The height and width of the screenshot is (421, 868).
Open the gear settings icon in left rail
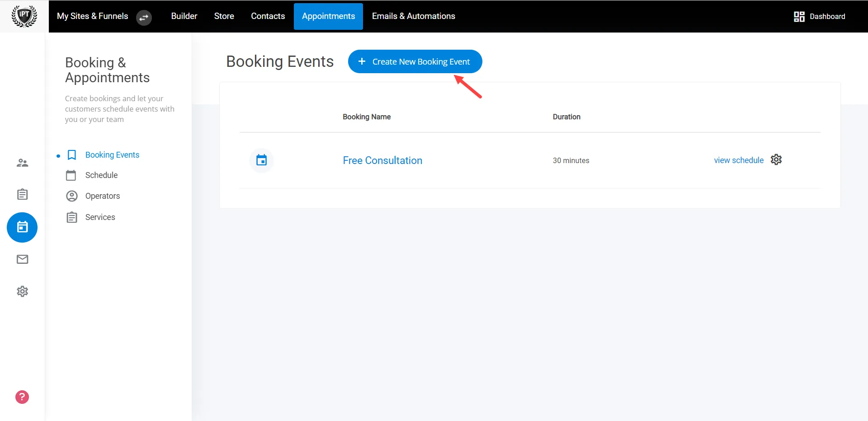click(22, 291)
